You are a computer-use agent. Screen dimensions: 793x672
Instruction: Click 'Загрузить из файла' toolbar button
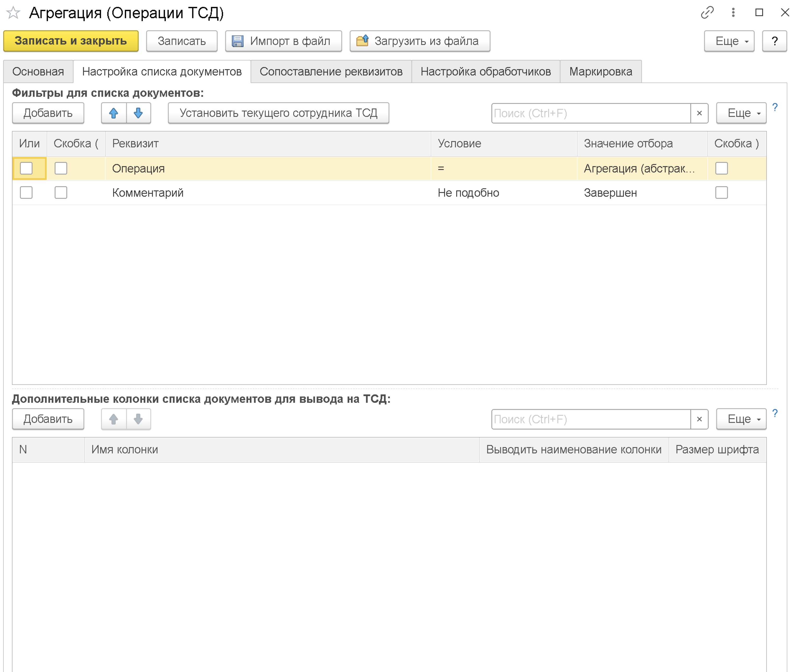(419, 41)
